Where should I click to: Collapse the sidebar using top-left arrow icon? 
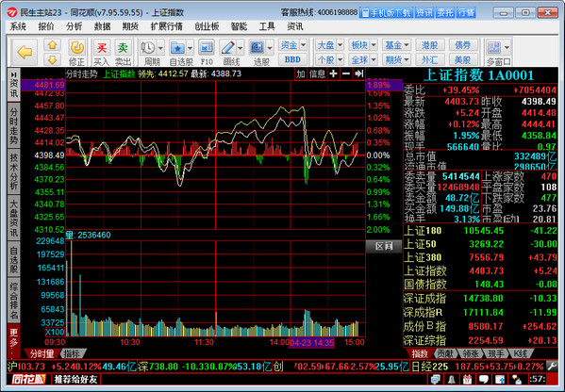click(x=14, y=74)
